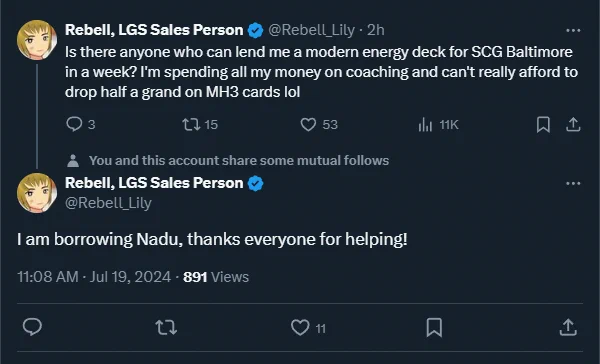This screenshot has width=600, height=364.
Task: Open the second tweet's profile avatar
Action: coord(37,193)
